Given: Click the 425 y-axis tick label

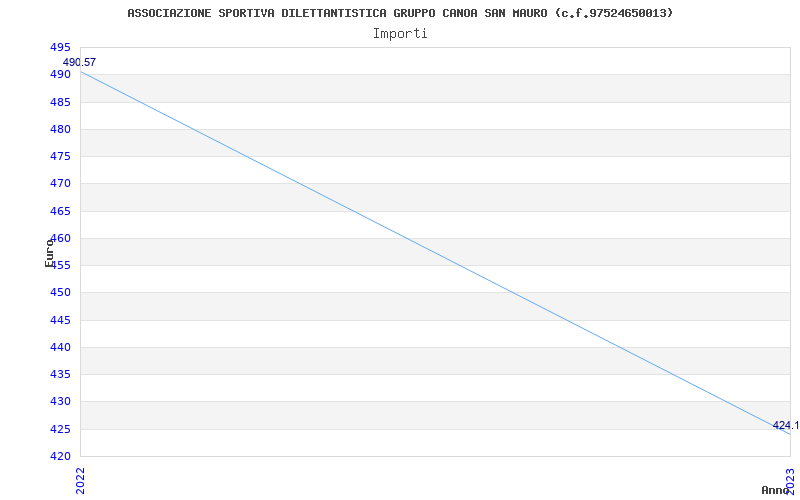Looking at the screenshot, I should click(x=60, y=430).
